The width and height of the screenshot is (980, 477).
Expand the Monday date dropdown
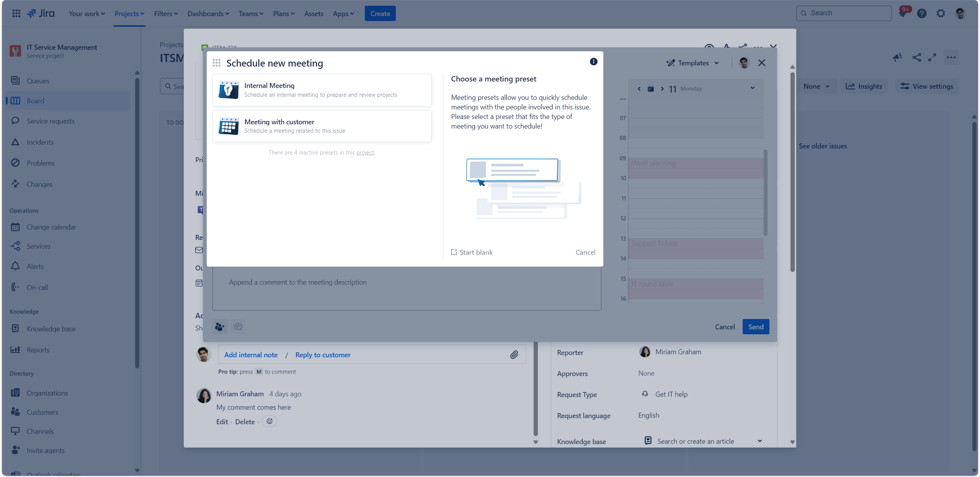[752, 88]
